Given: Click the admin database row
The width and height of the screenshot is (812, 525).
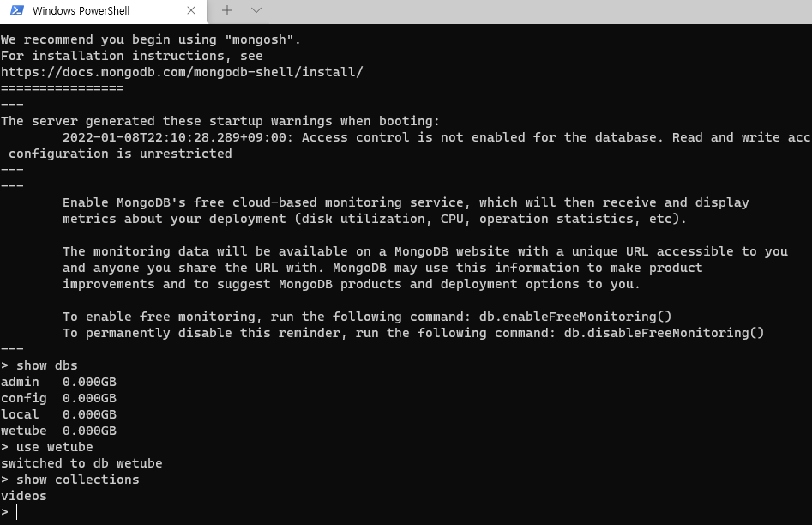Looking at the screenshot, I should tap(58, 382).
